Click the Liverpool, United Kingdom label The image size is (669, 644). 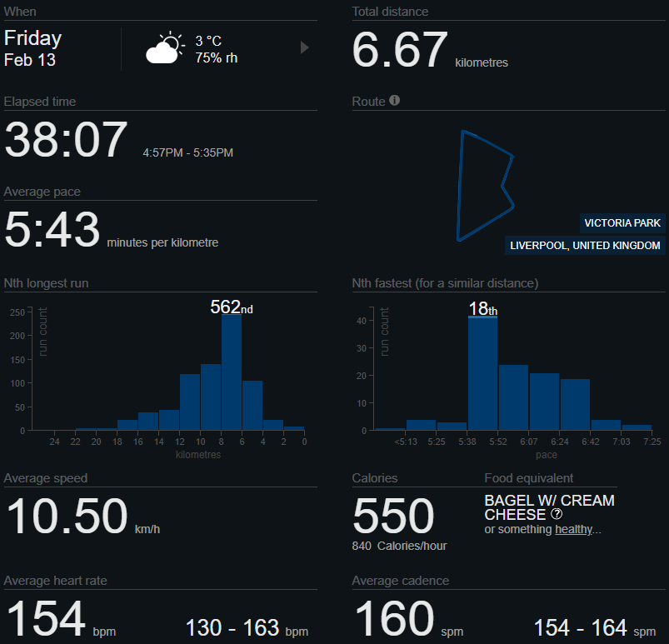coord(585,246)
